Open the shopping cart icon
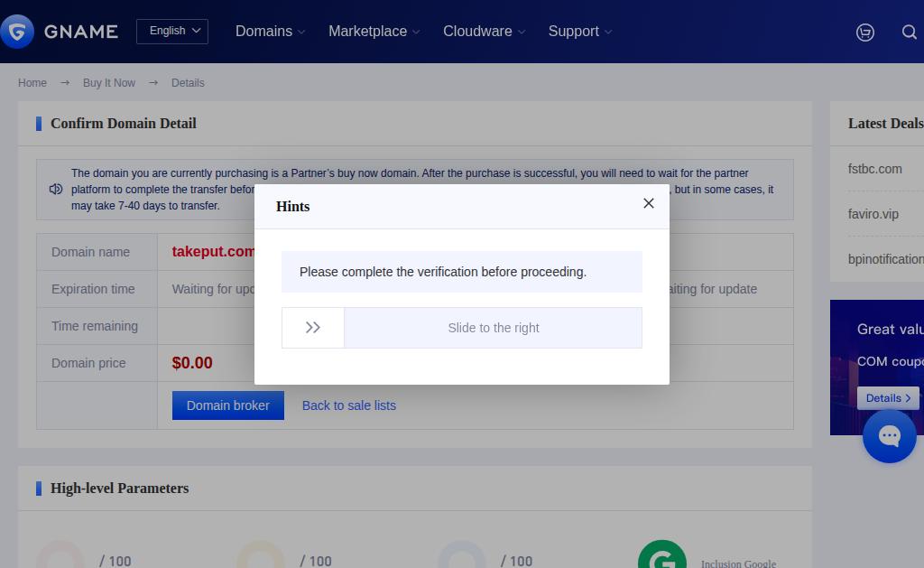 pyautogui.click(x=864, y=32)
